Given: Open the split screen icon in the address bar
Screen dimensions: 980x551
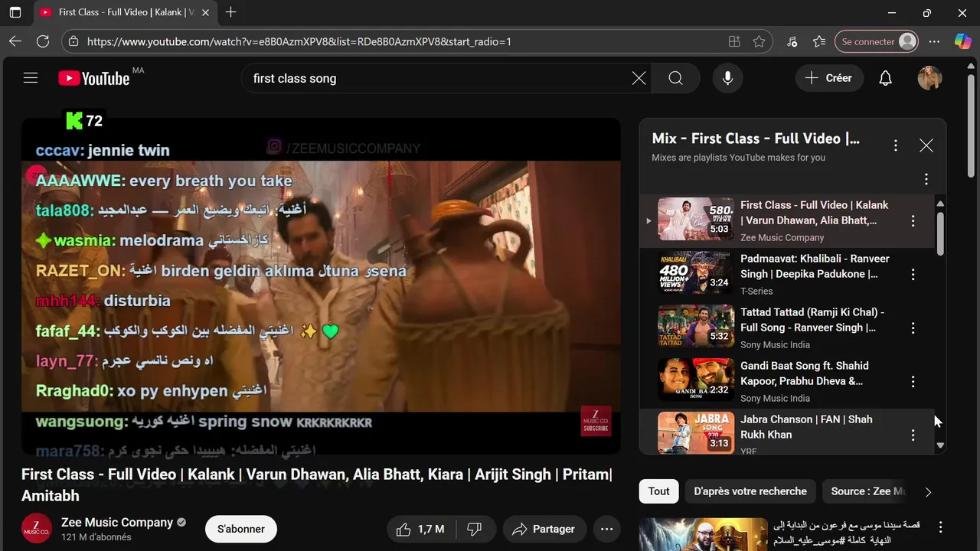Looking at the screenshot, I should pos(734,41).
